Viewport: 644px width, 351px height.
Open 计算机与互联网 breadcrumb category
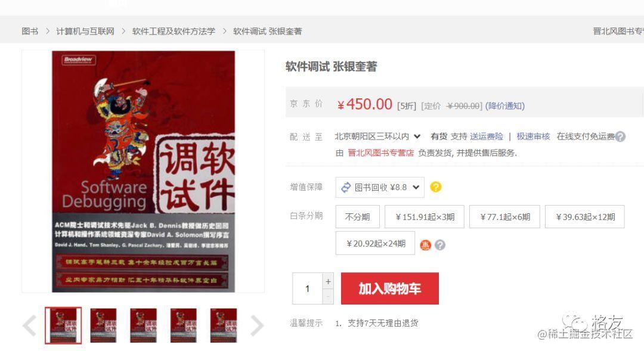pyautogui.click(x=85, y=31)
